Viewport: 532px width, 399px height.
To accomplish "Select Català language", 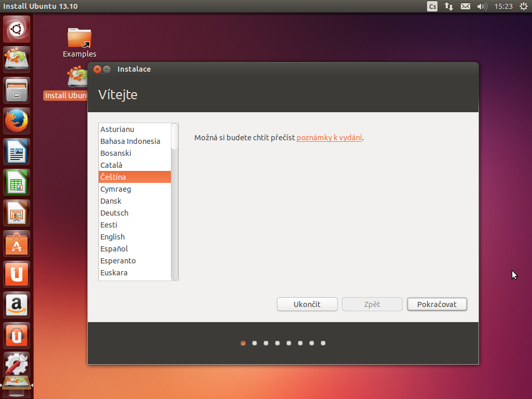I will point(135,165).
